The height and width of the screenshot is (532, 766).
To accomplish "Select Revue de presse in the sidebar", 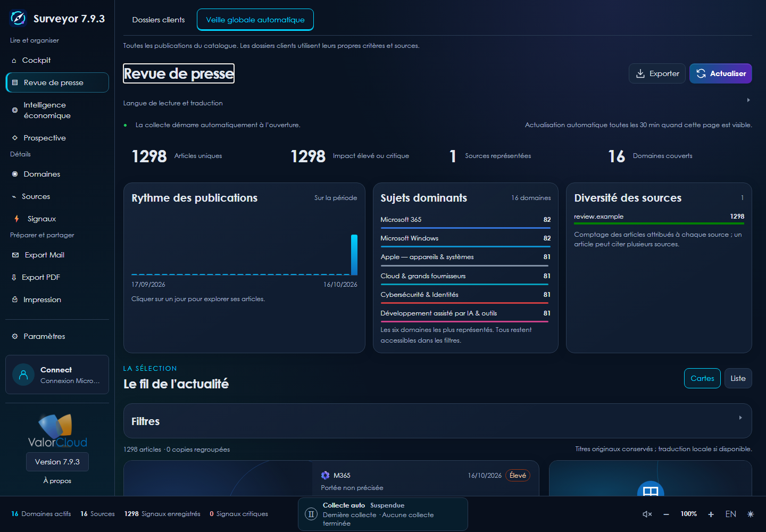I will coord(57,82).
